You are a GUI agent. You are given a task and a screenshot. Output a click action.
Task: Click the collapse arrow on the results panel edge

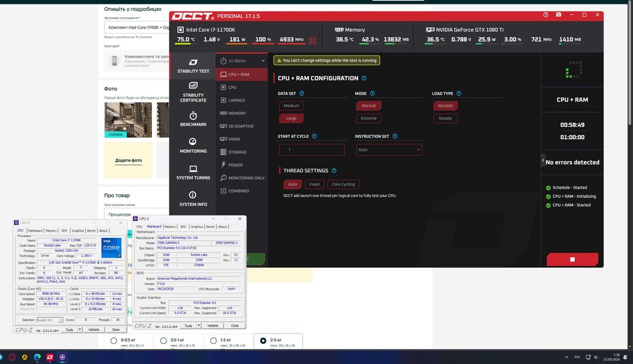pyautogui.click(x=542, y=161)
